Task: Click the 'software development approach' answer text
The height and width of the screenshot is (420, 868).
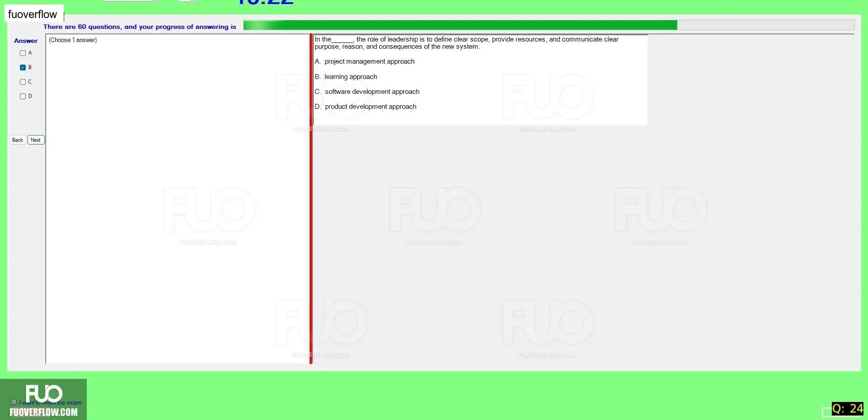Action: tap(372, 92)
